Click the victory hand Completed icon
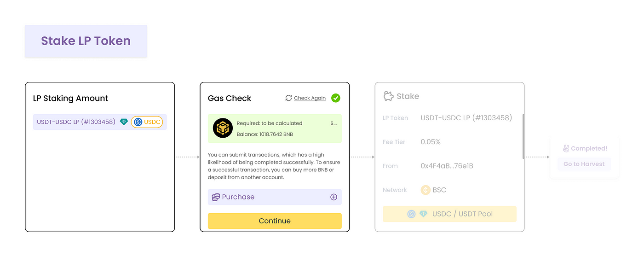Viewport: 644px width, 257px height. point(566,148)
